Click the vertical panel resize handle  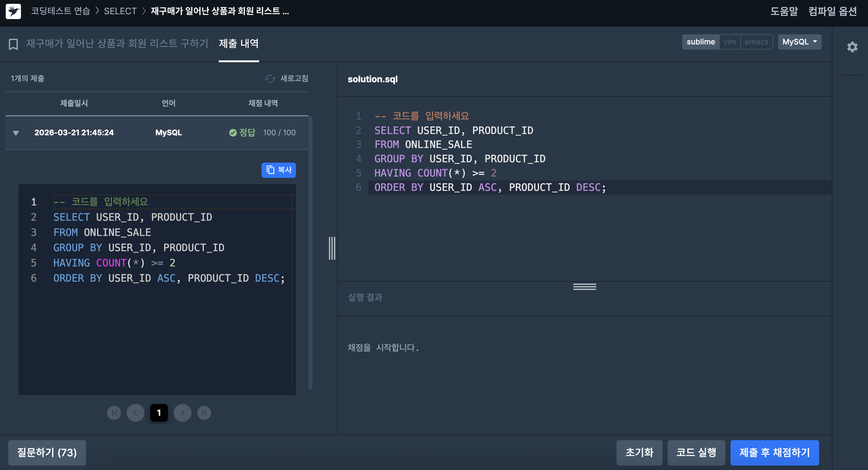[x=332, y=248]
